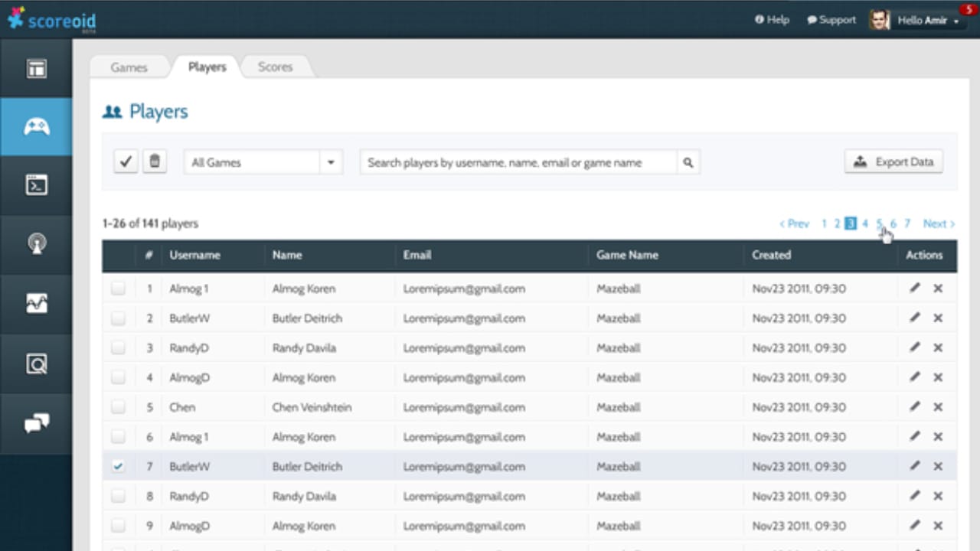Tick the checkbox for row 5 Chen
Screen dimensions: 980x551
point(118,407)
